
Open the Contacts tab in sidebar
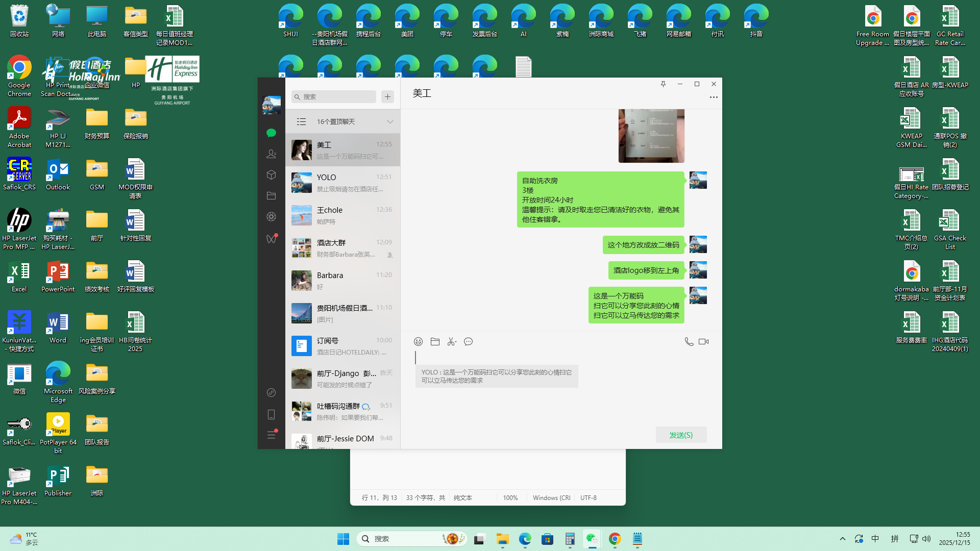271,154
